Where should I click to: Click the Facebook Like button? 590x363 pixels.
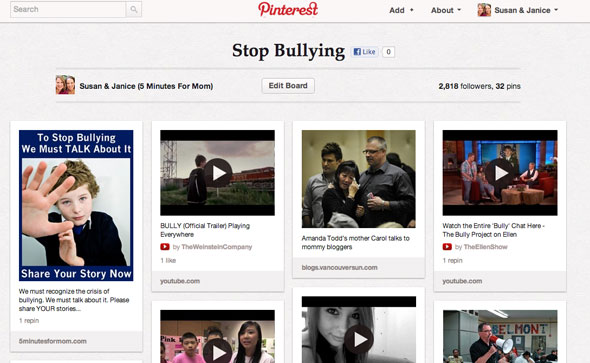point(364,52)
